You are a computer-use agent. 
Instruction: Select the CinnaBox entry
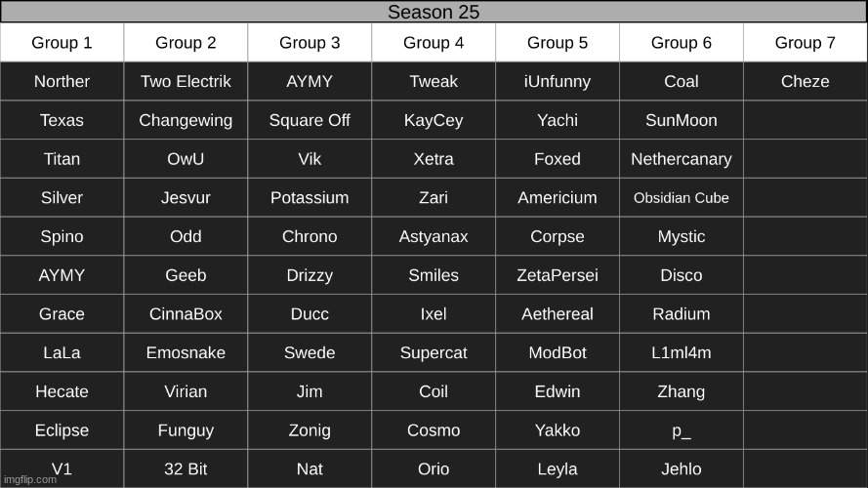pyautogui.click(x=186, y=313)
